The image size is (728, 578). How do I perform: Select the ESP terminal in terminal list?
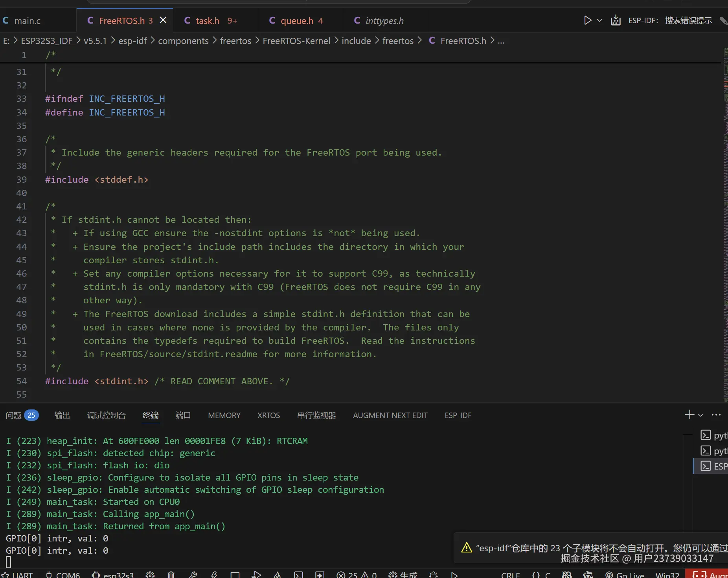click(x=713, y=466)
